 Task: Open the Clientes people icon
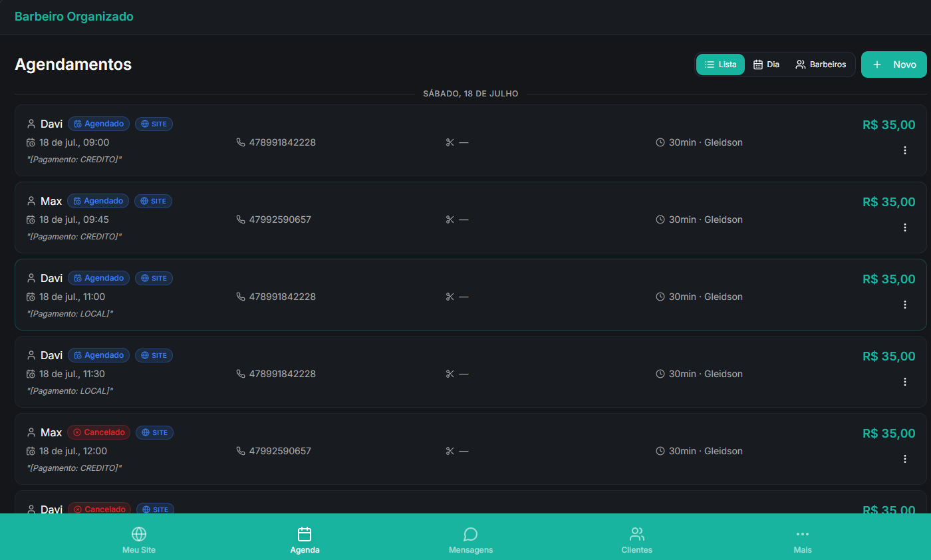pyautogui.click(x=637, y=534)
